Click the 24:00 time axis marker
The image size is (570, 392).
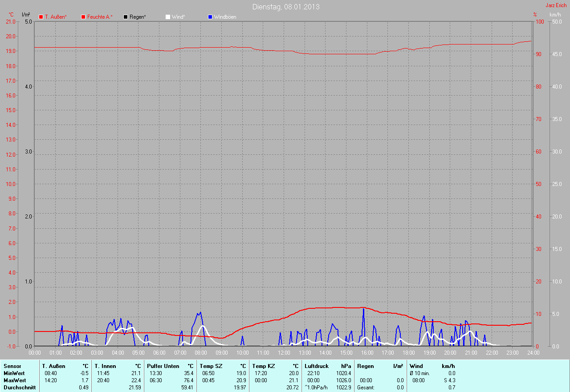coord(533,353)
